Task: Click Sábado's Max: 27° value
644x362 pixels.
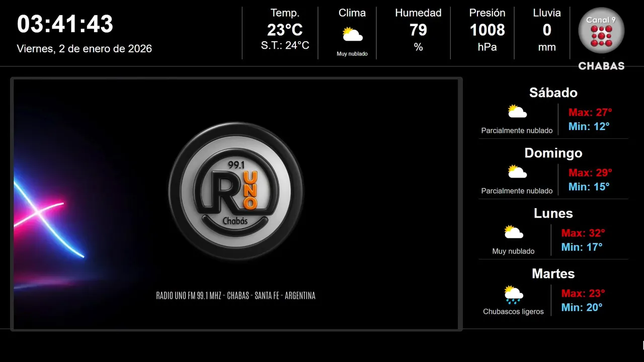Action: 590,112
